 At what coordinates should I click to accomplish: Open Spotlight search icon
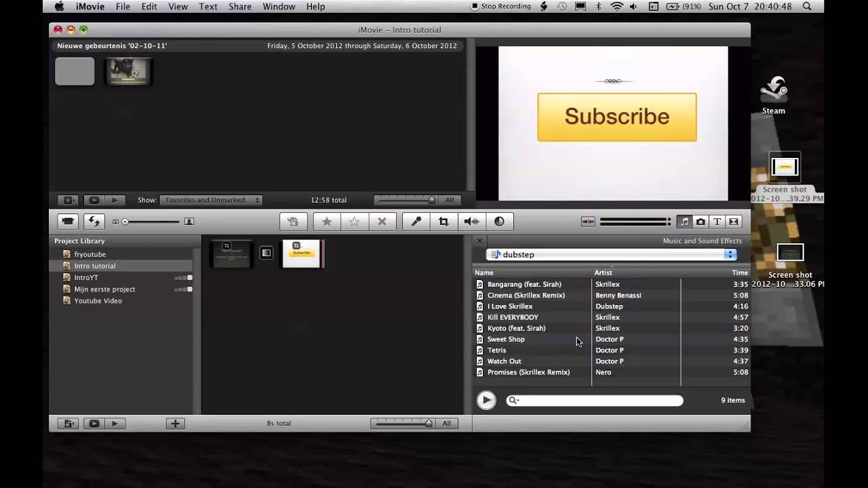807,6
